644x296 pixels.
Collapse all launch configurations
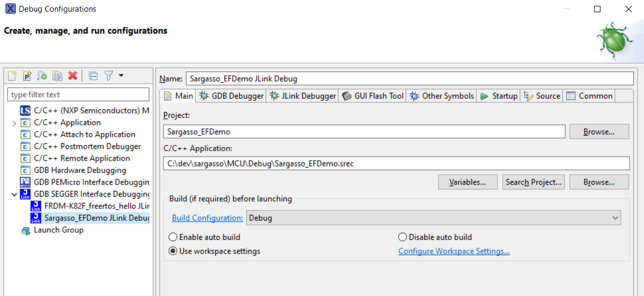(93, 76)
